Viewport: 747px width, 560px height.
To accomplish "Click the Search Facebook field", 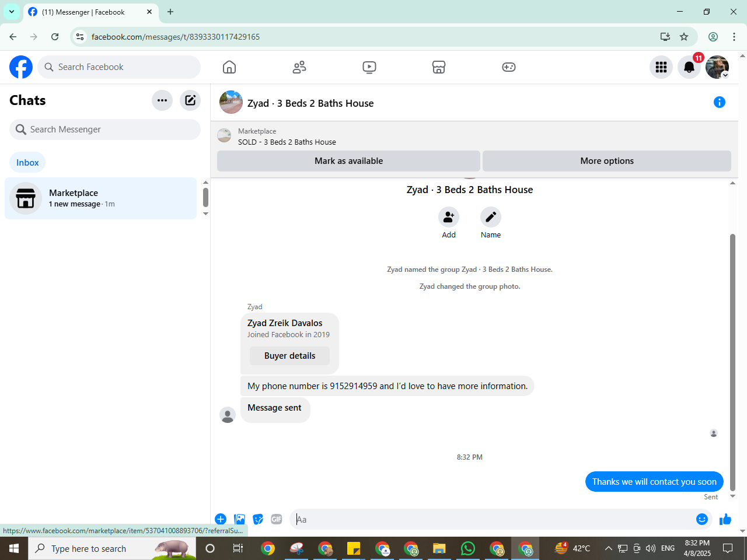I will [119, 67].
